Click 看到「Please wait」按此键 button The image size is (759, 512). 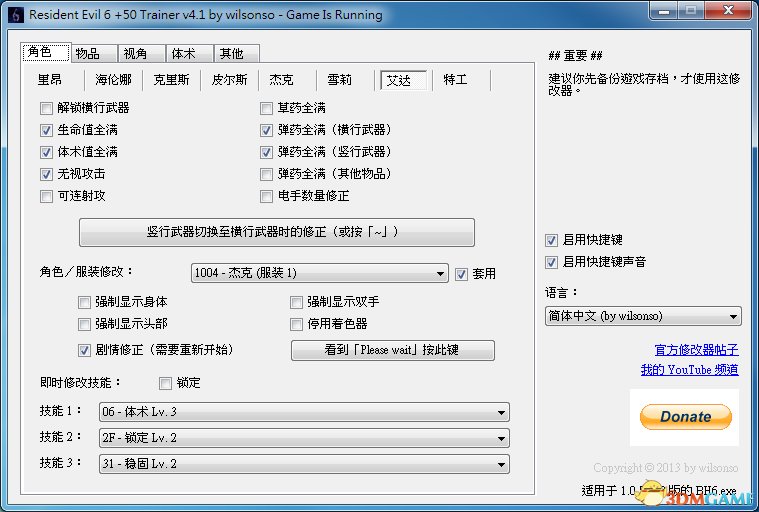393,350
